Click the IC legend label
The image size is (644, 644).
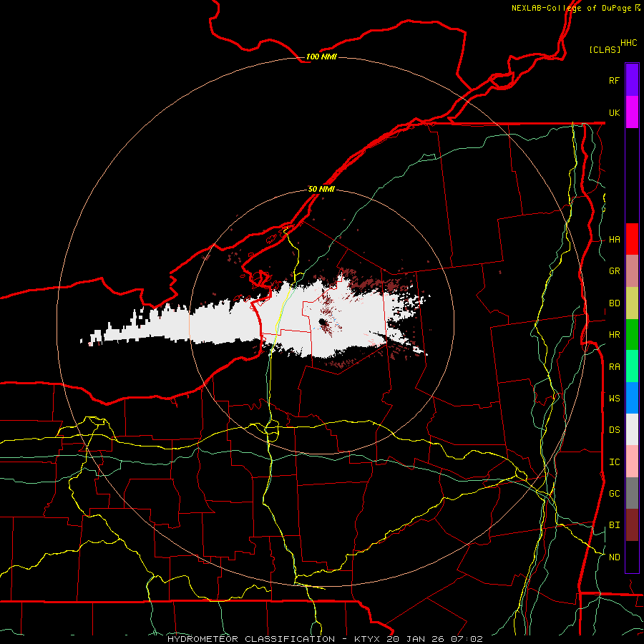(x=614, y=462)
